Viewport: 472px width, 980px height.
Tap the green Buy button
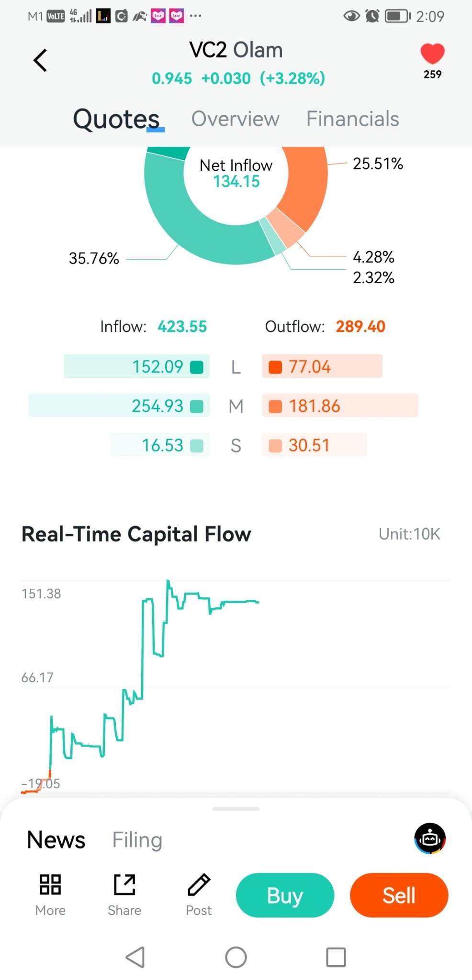(285, 895)
